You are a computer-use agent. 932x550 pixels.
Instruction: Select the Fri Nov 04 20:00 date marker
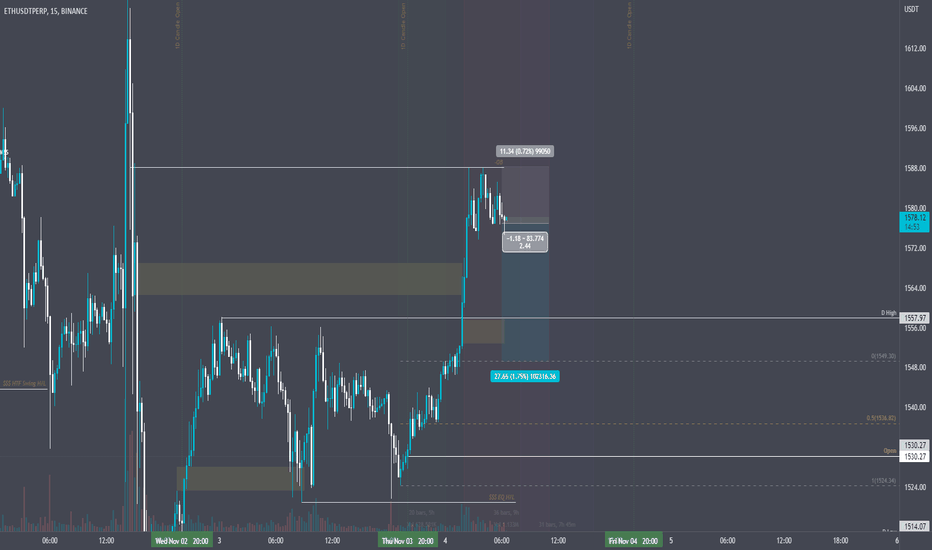click(x=634, y=540)
